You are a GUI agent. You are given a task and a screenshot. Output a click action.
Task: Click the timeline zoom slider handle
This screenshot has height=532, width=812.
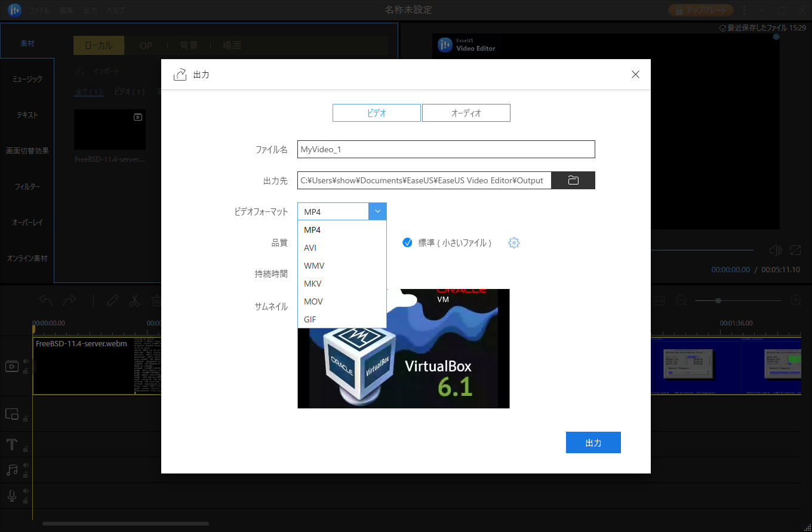pos(718,300)
